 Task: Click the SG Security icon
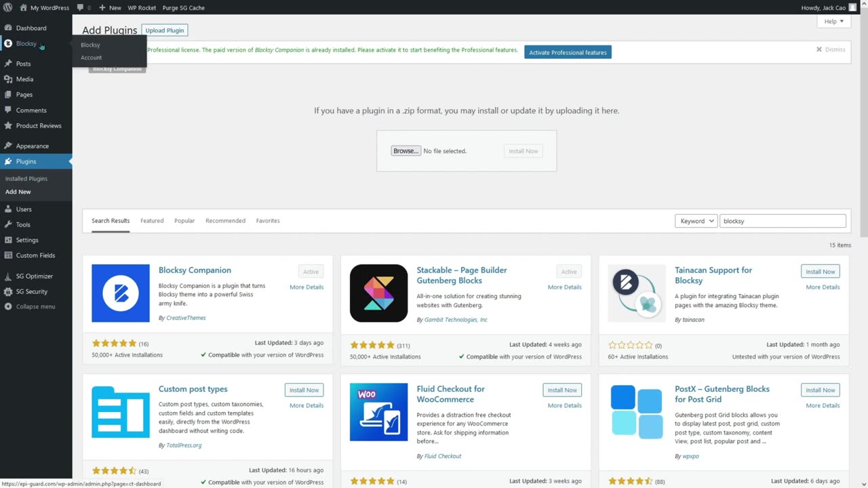8,291
